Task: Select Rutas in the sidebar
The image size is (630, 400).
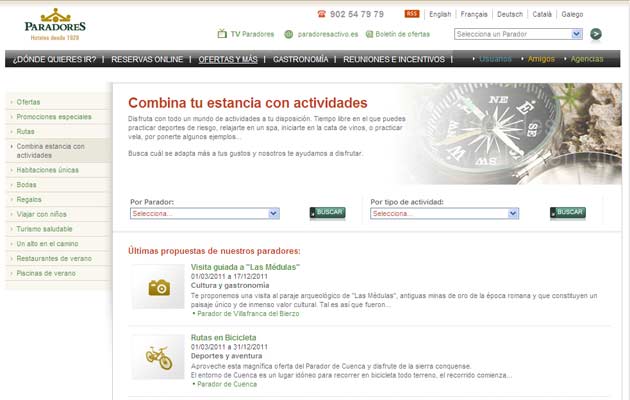Action: [25, 132]
